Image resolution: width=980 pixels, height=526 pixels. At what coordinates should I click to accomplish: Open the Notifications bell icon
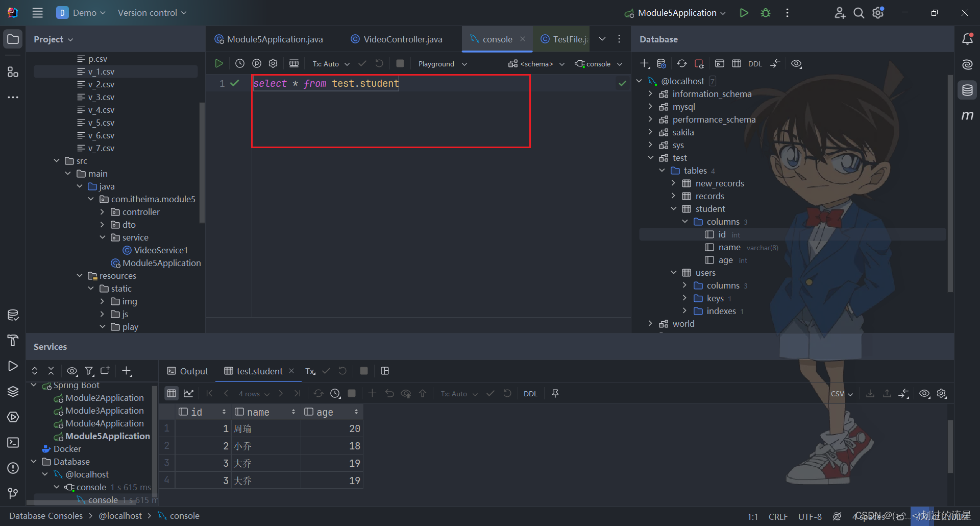[x=967, y=39]
